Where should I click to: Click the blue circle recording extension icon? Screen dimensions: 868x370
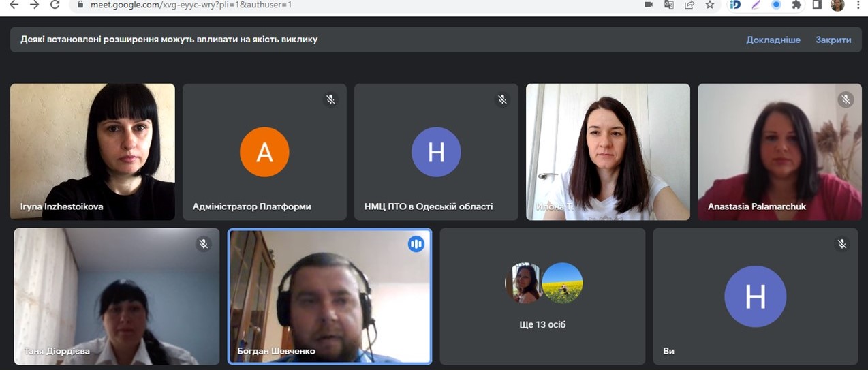[776, 5]
